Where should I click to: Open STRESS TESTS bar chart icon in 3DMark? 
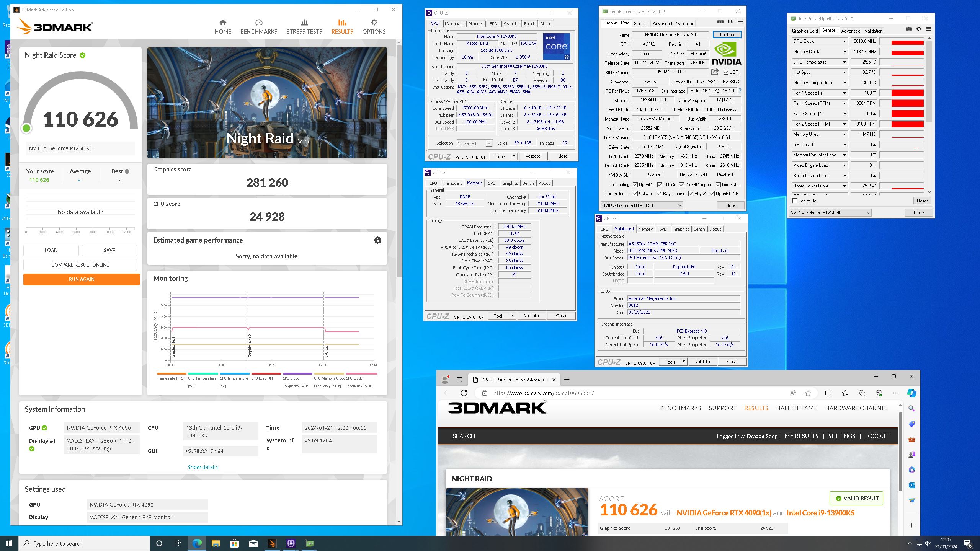point(304,23)
